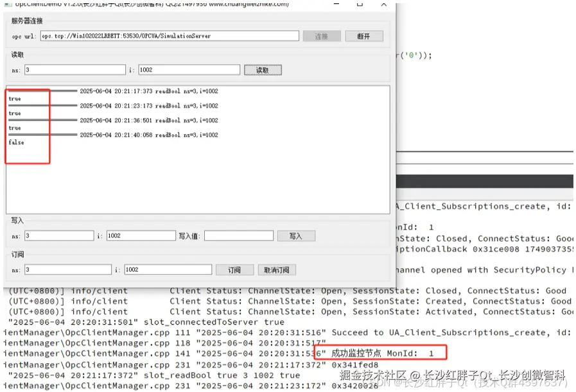
Task: Minimize the OpcClientDemo window
Action: click(336, 4)
